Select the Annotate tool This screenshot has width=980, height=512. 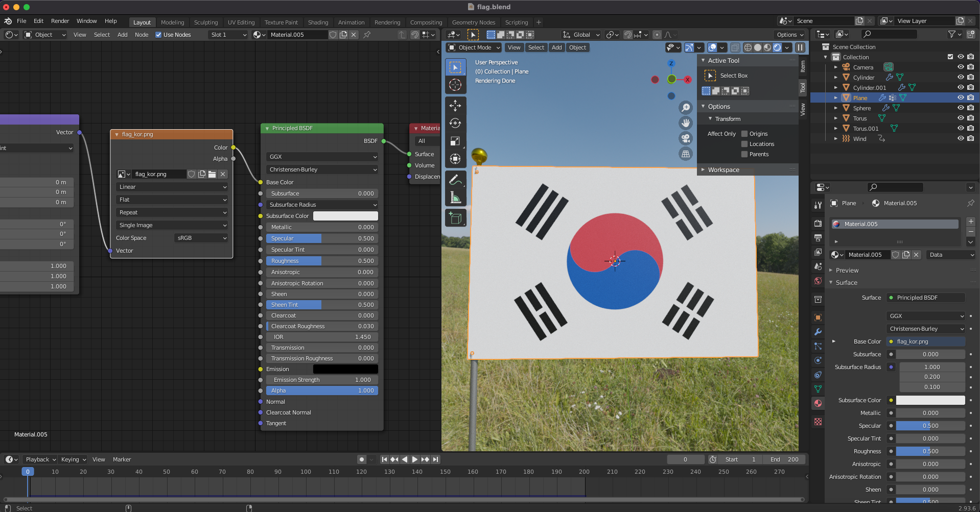[x=455, y=180]
